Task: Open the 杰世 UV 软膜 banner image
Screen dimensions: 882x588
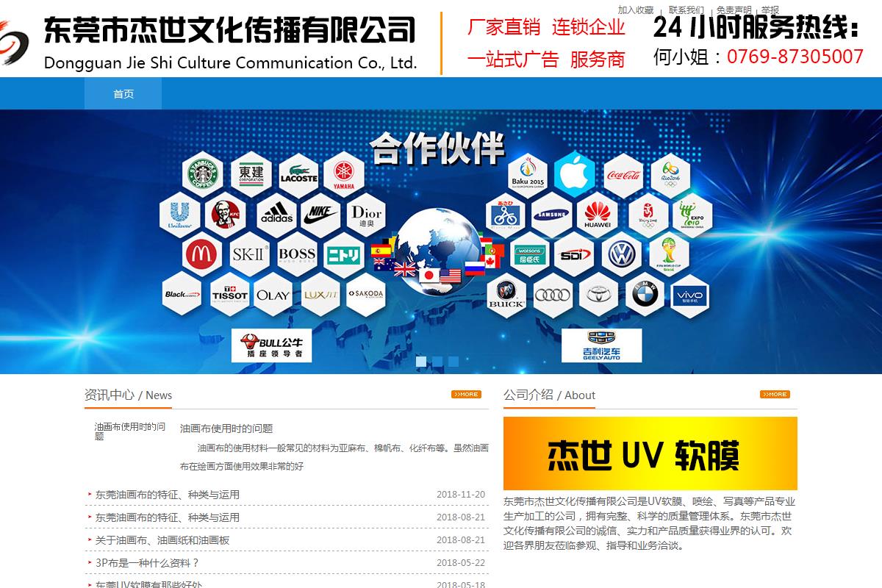Action: [650, 453]
